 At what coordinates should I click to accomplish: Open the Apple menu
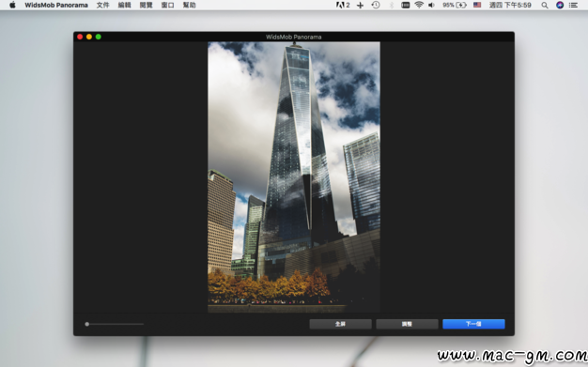(12, 5)
